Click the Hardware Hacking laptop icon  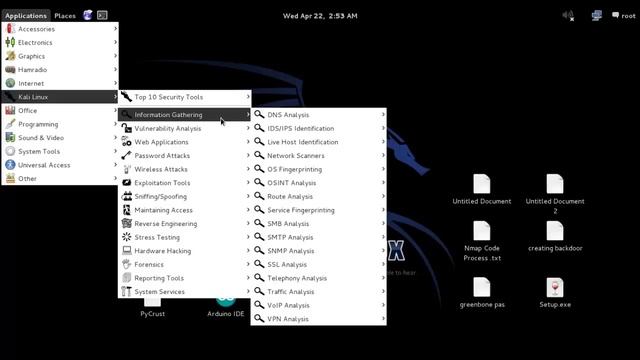click(127, 251)
